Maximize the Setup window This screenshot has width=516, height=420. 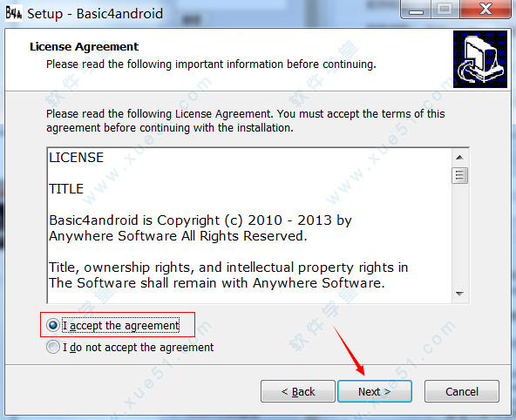click(x=445, y=10)
